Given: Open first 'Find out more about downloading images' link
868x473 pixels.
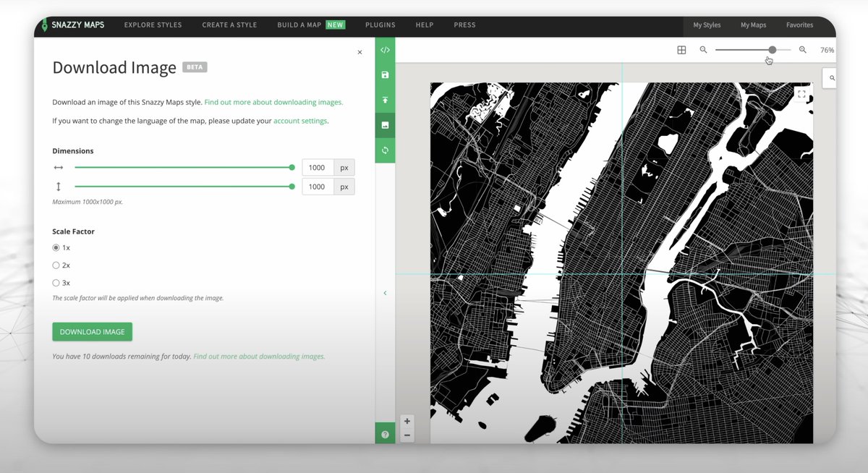Looking at the screenshot, I should [273, 102].
